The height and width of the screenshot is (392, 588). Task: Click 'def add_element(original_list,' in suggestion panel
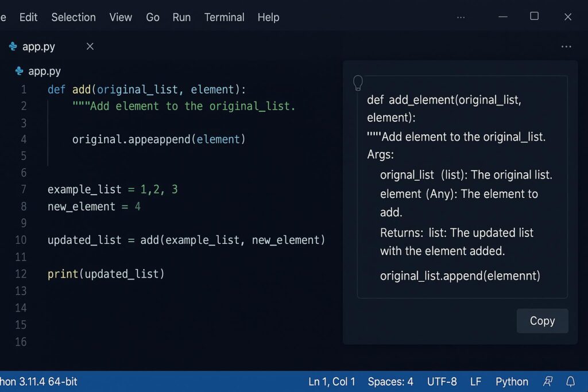(x=444, y=100)
